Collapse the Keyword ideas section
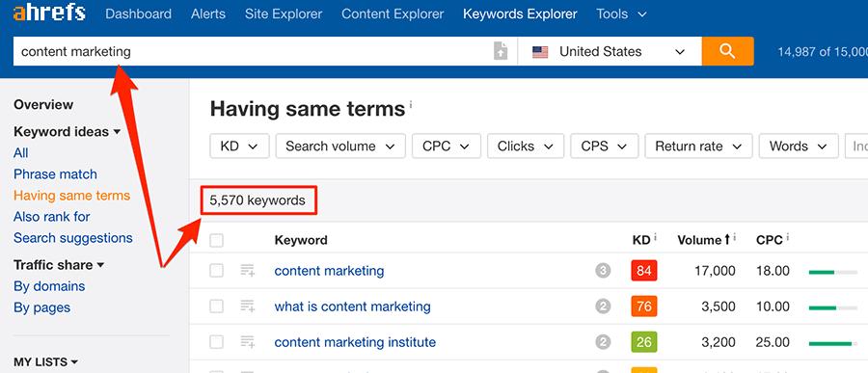This screenshot has height=373, width=868. pyautogui.click(x=67, y=132)
